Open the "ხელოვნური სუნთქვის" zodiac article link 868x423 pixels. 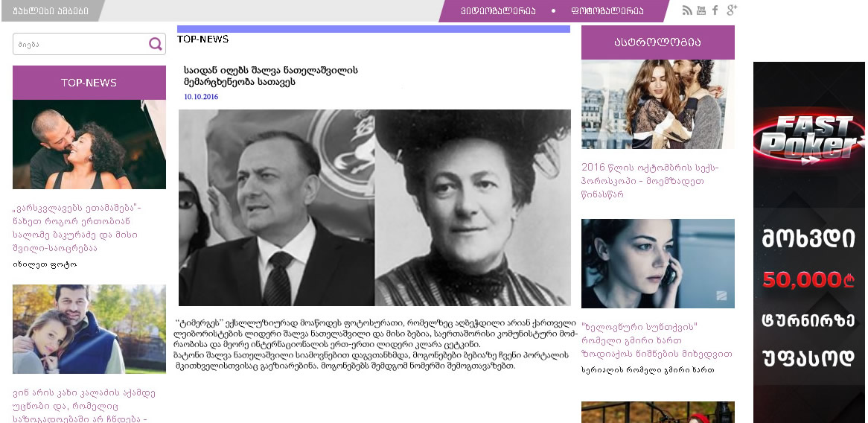tap(657, 340)
